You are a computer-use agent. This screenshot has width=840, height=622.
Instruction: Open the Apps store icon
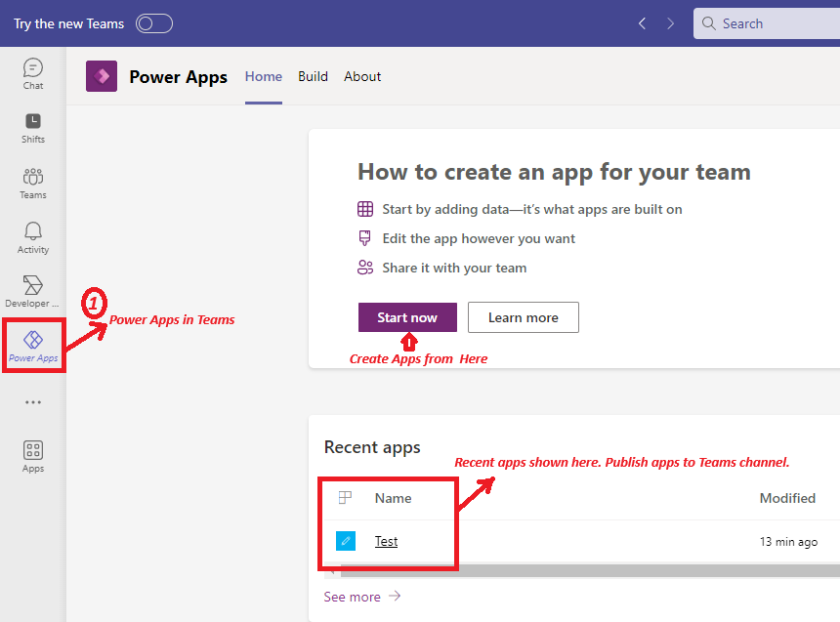point(33,456)
